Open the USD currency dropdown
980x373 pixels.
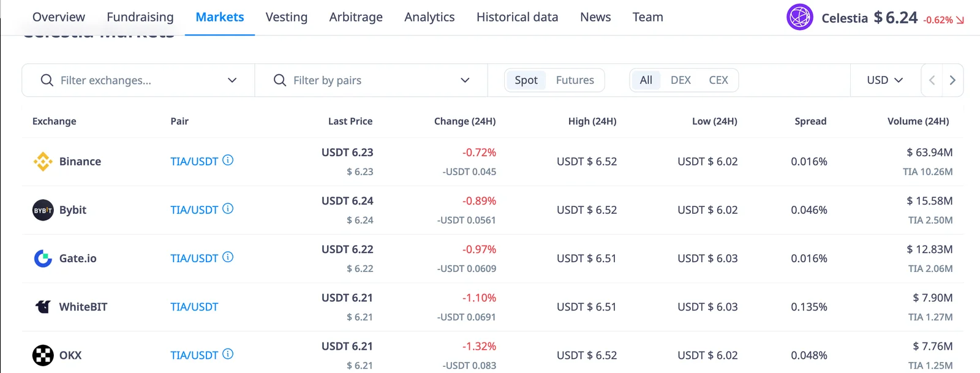(x=885, y=80)
